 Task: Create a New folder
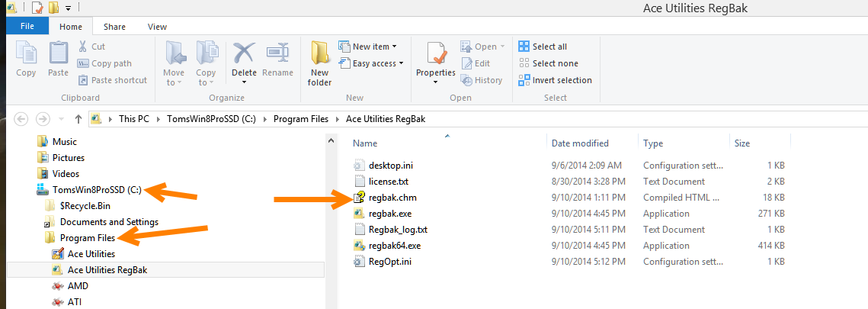coord(320,63)
